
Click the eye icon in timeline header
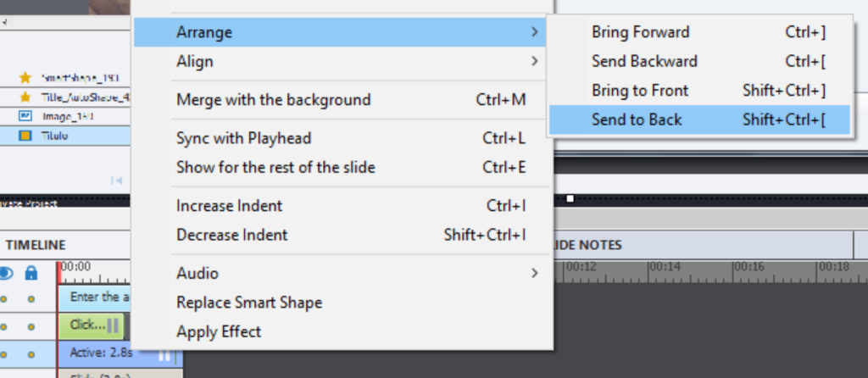click(x=7, y=273)
